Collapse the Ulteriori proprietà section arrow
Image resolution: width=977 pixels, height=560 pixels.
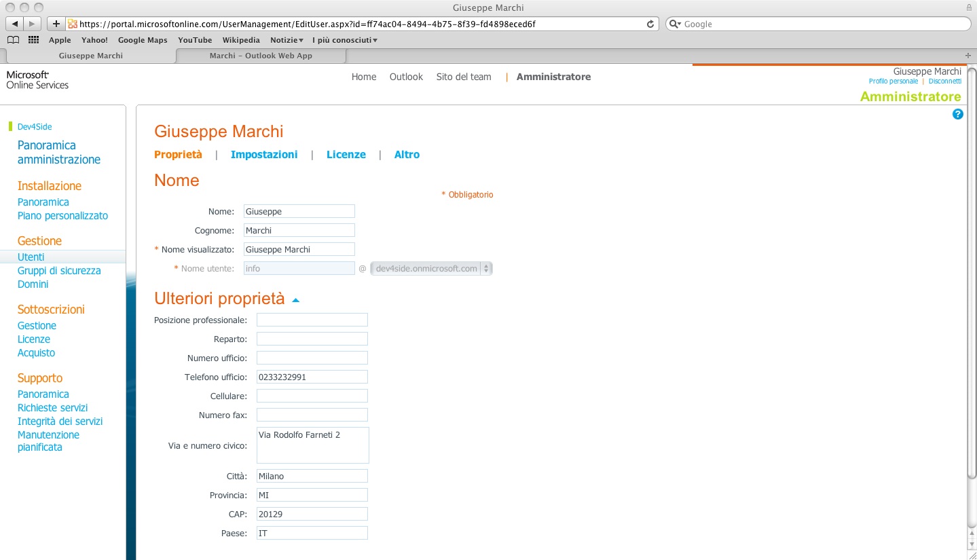tap(295, 299)
